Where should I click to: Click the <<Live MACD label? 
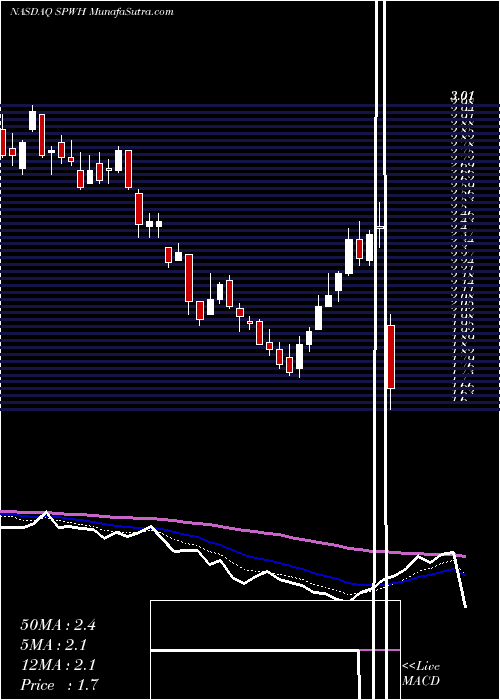click(x=421, y=674)
